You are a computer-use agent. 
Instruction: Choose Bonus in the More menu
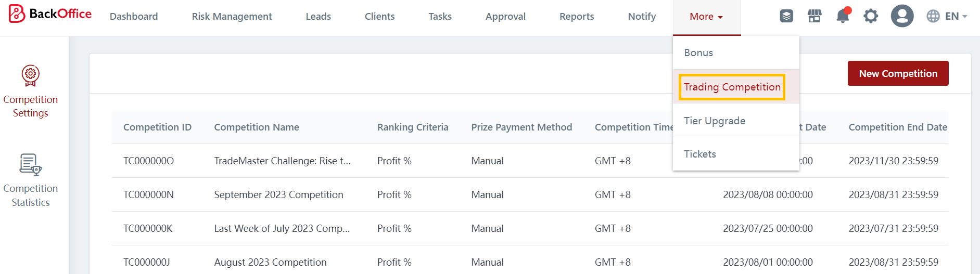point(698,53)
